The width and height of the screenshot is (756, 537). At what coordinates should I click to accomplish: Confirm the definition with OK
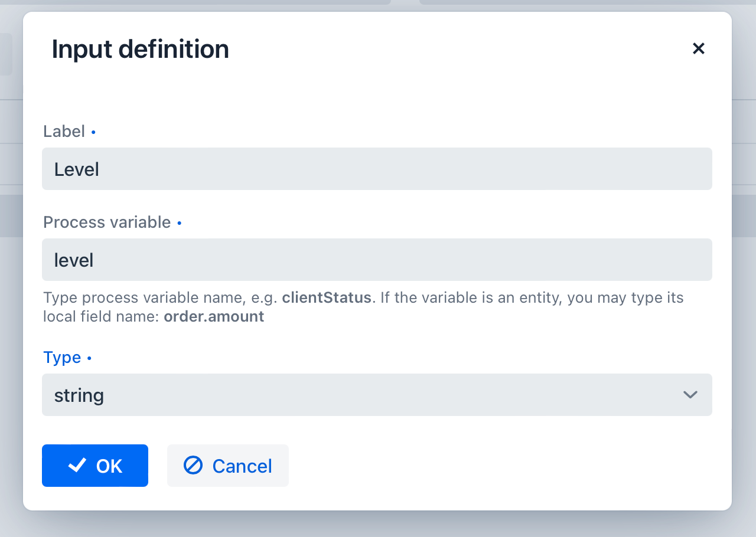tap(94, 466)
